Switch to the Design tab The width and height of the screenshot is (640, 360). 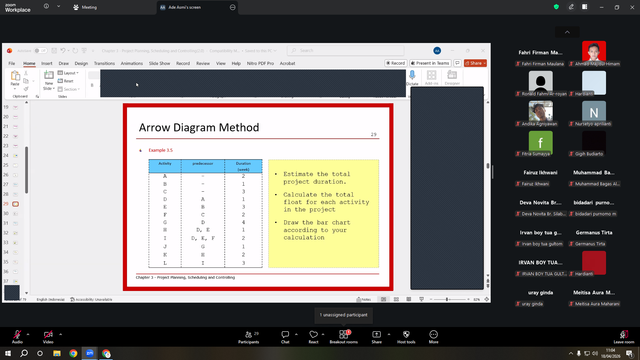[x=81, y=63]
